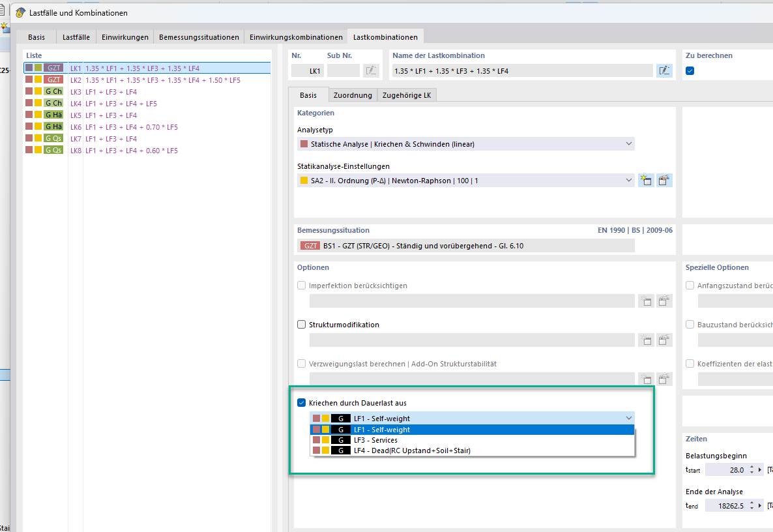
Task: Click G Ch badge in LK3 row
Action: (x=53, y=92)
